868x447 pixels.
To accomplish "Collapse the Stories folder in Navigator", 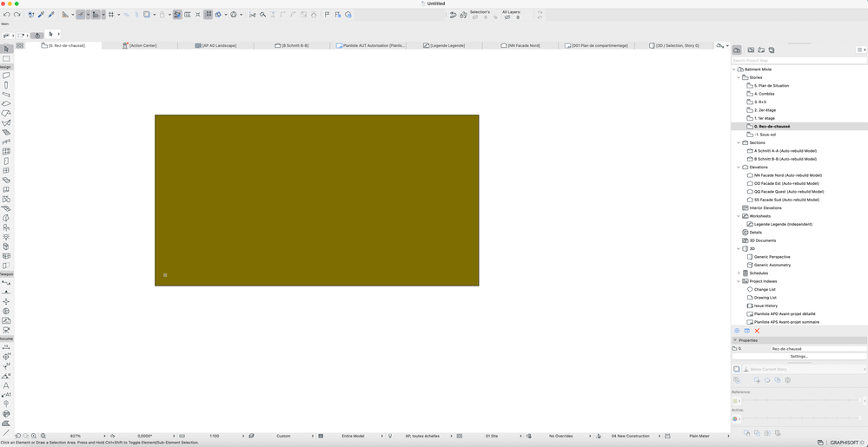I will pyautogui.click(x=739, y=77).
